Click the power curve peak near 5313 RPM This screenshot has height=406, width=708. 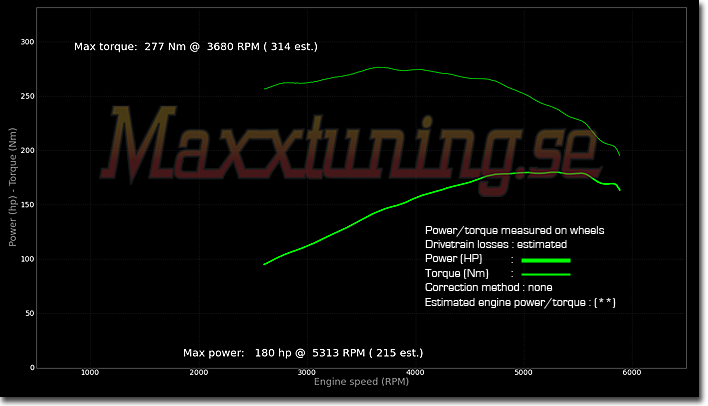[557, 172]
